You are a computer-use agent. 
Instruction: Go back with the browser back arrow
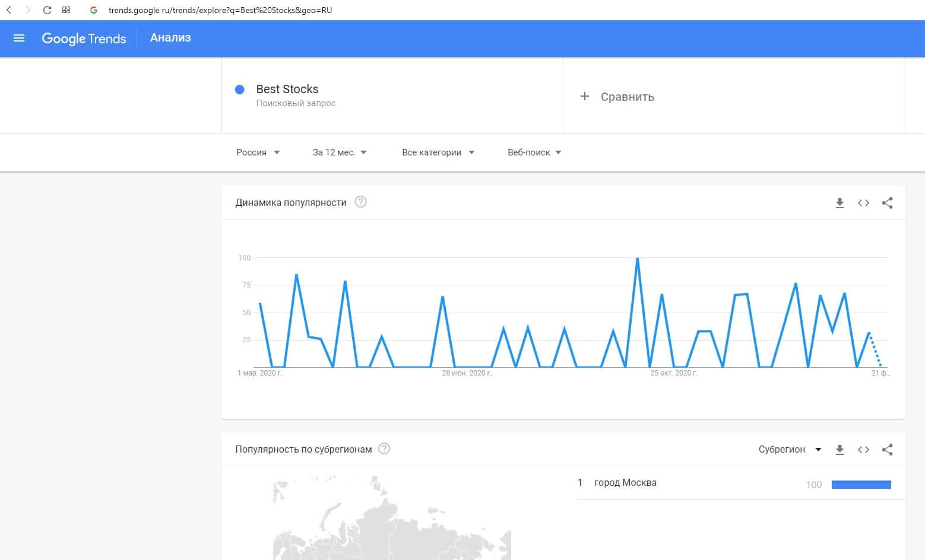(9, 10)
